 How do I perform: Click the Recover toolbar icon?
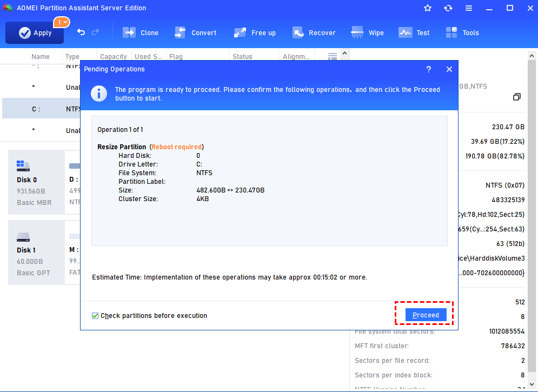tap(298, 32)
